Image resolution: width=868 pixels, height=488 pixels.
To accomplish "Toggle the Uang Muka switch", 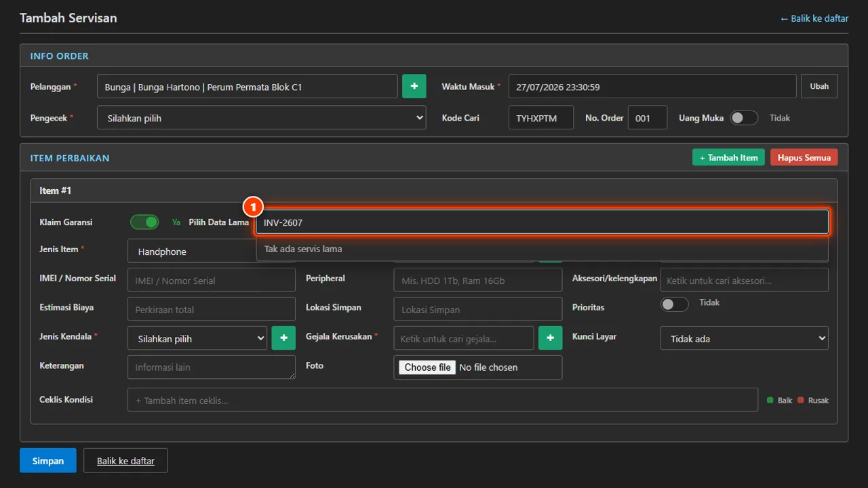I will pos(744,118).
